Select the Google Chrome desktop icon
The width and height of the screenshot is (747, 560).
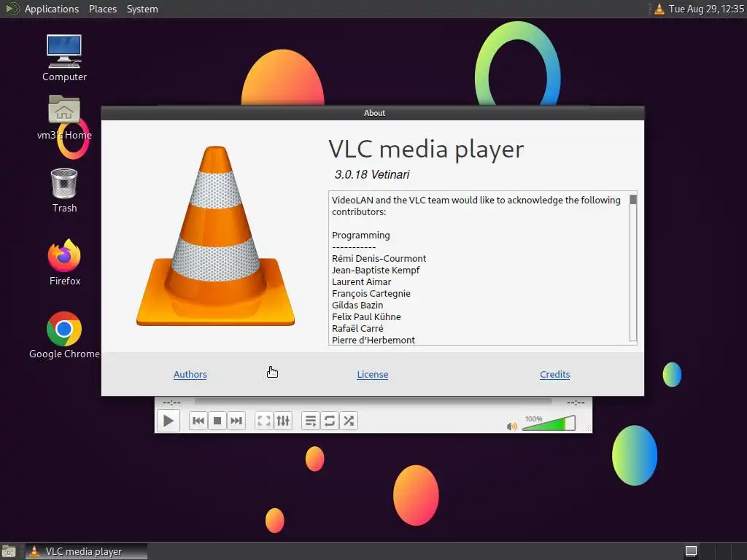tap(64, 335)
